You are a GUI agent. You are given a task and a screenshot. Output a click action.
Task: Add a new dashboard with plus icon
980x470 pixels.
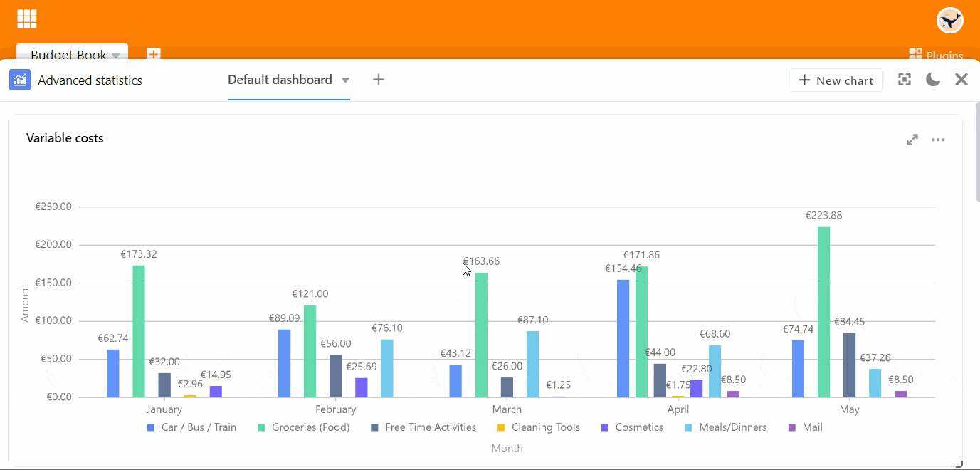pos(379,80)
